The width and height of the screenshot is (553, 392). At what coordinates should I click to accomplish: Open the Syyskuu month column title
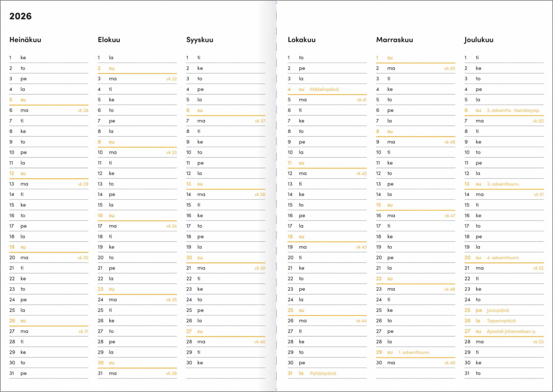[x=200, y=40]
